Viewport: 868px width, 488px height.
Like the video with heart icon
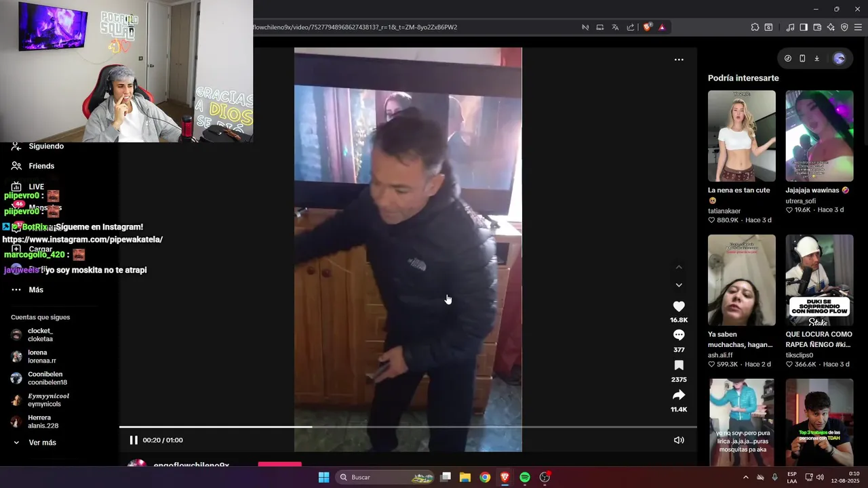(x=679, y=306)
